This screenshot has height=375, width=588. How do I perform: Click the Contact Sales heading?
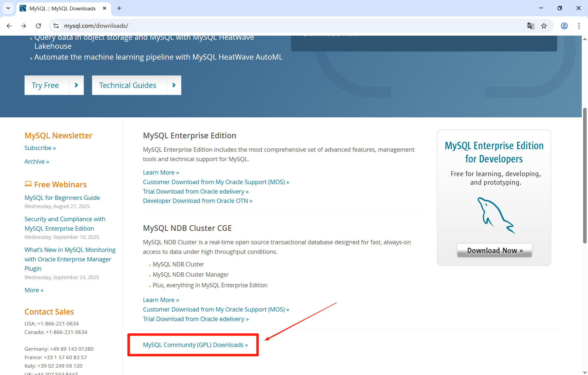point(49,312)
